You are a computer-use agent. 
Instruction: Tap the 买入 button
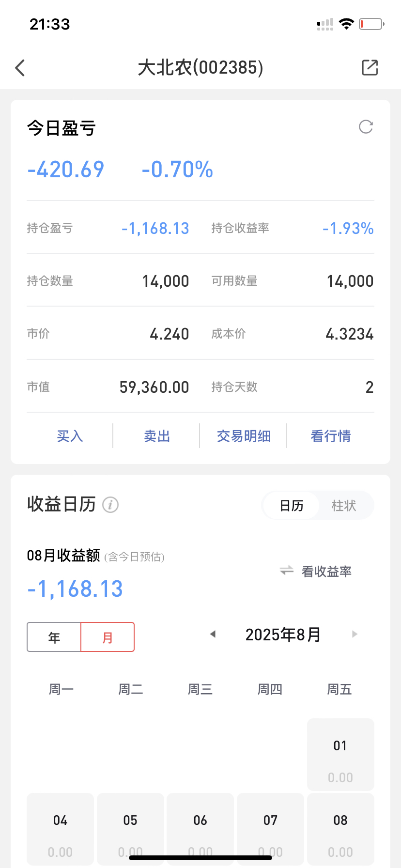tap(70, 436)
